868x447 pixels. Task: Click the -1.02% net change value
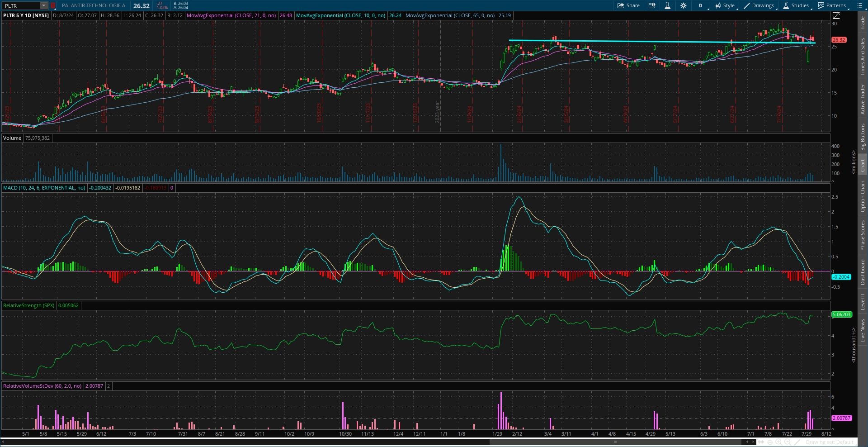[x=162, y=8]
